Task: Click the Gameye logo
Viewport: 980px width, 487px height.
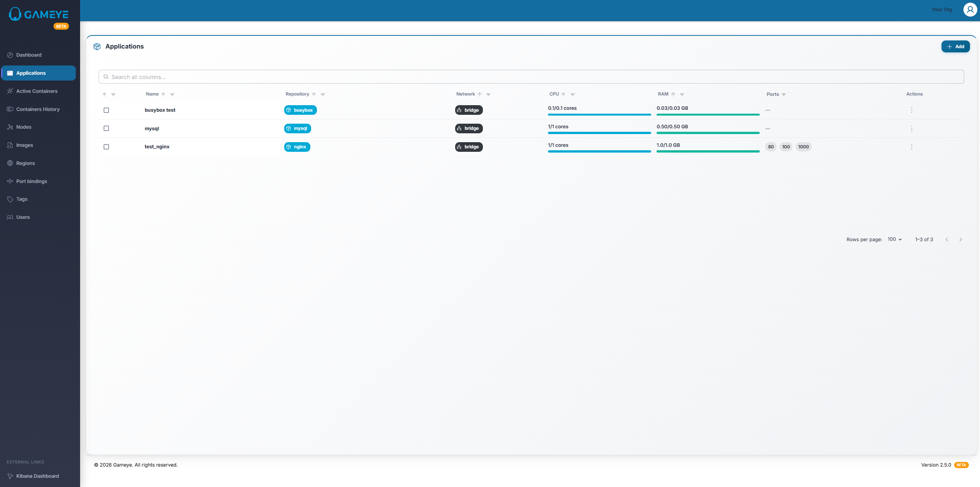Action: (39, 15)
